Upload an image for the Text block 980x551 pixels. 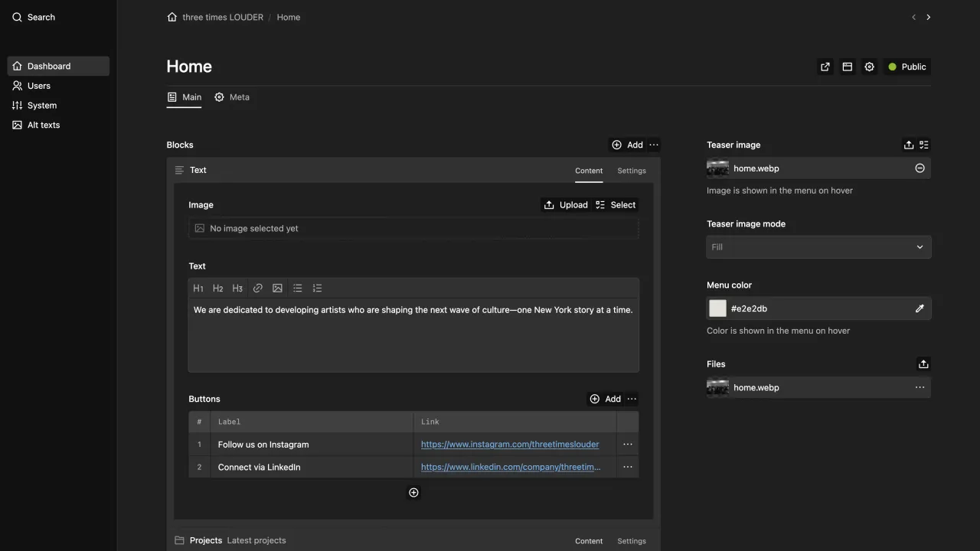[566, 205]
